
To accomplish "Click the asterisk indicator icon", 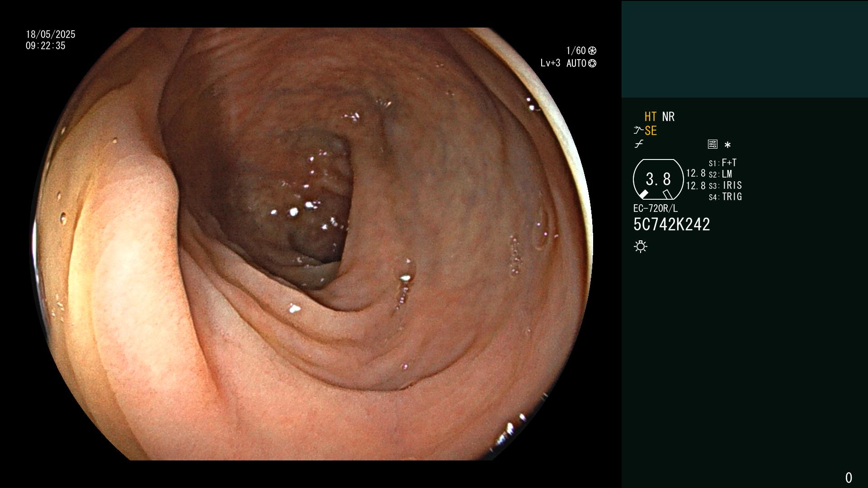I will coord(727,145).
